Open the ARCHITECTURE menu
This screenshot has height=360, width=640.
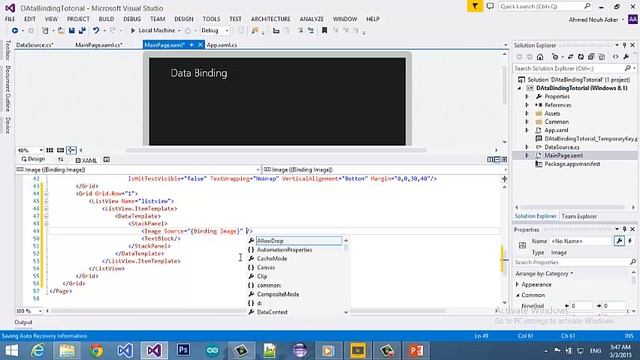click(271, 19)
